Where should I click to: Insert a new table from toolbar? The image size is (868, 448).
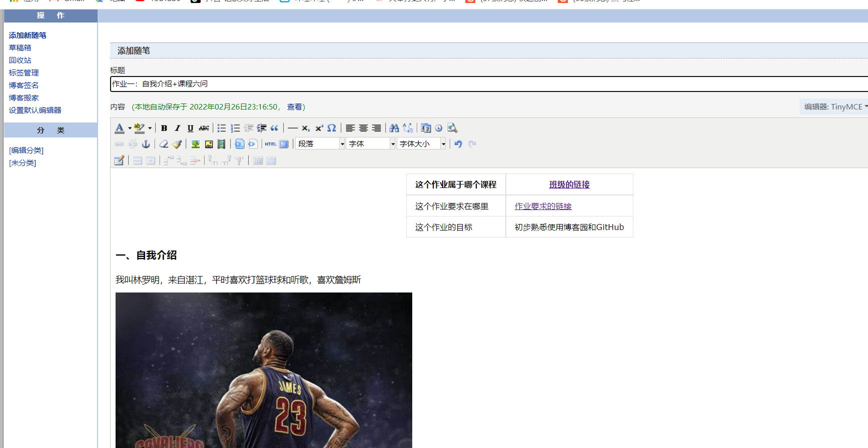click(119, 160)
